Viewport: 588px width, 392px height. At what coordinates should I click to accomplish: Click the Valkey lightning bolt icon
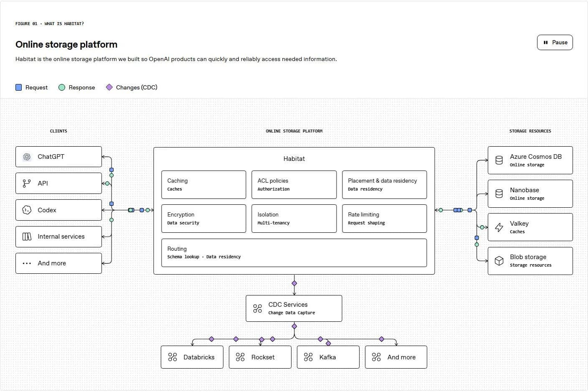tap(499, 227)
